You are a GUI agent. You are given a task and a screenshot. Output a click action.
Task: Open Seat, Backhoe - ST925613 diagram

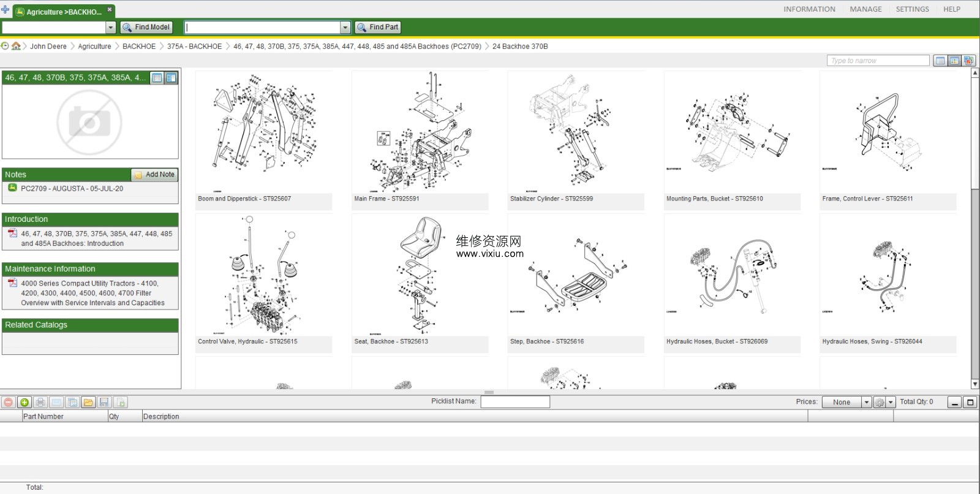point(420,283)
